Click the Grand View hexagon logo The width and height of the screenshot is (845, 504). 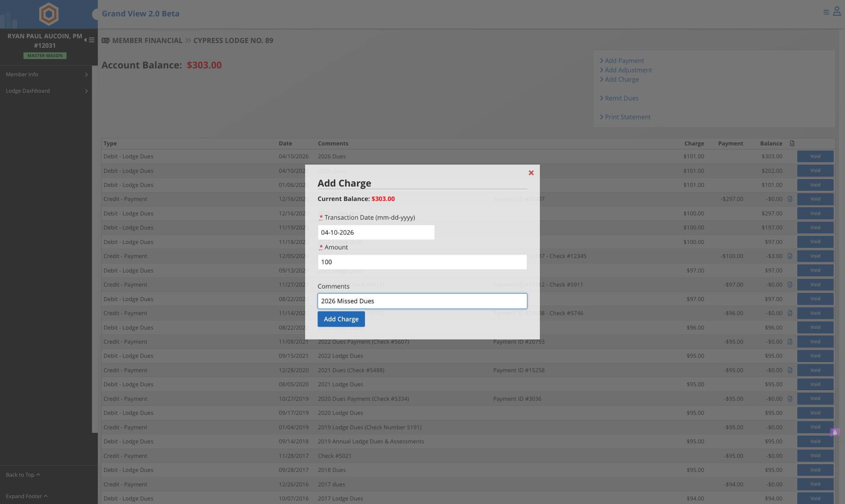(x=49, y=14)
